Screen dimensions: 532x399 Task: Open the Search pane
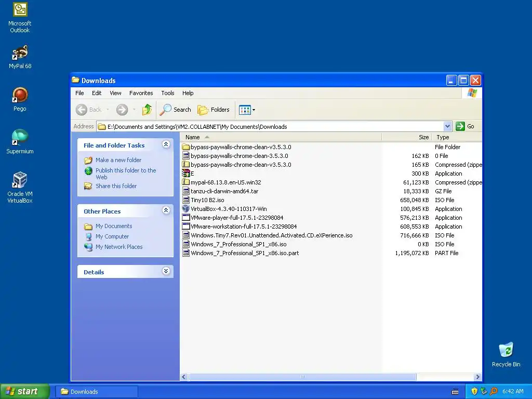tap(176, 110)
